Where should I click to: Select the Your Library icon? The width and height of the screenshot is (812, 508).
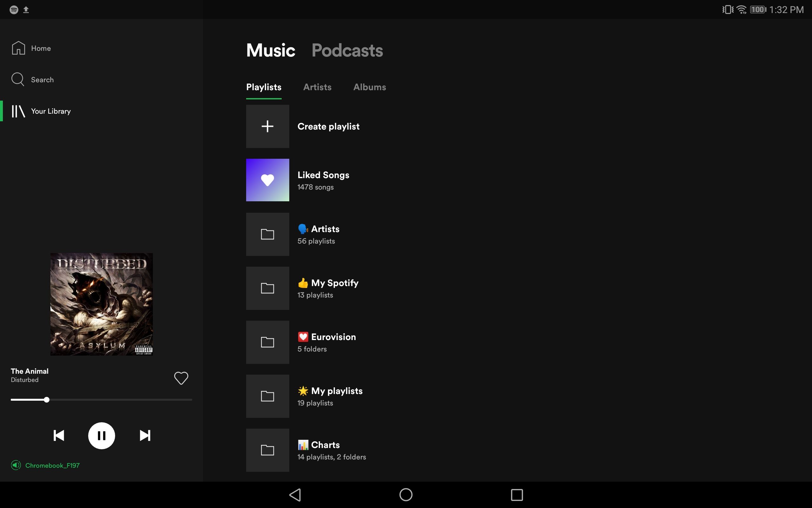[18, 111]
